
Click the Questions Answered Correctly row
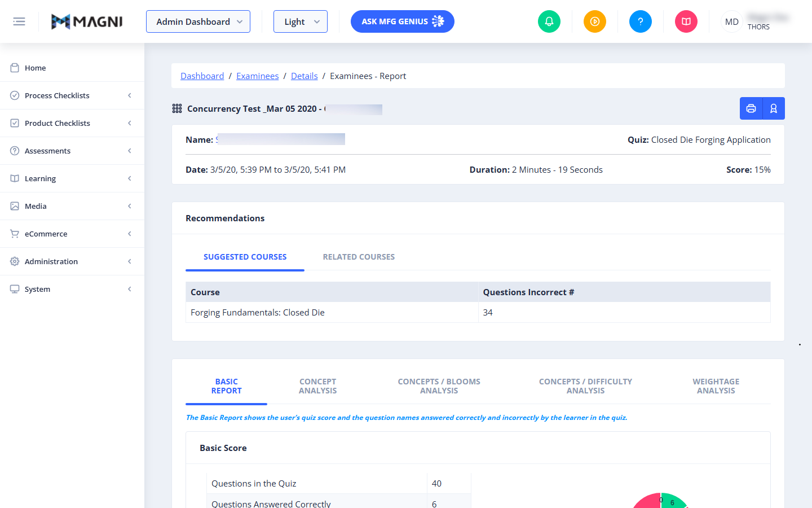coord(339,502)
